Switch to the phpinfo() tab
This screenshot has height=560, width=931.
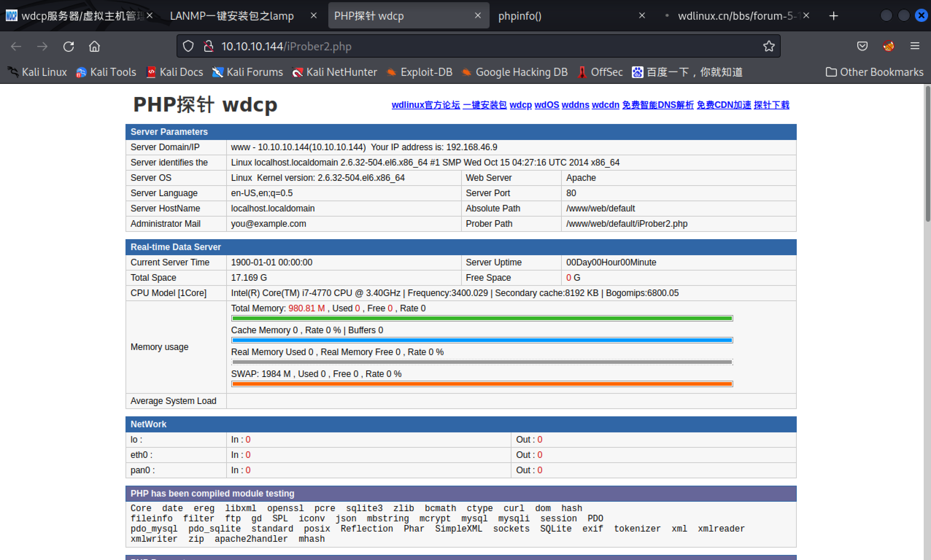tap(519, 16)
